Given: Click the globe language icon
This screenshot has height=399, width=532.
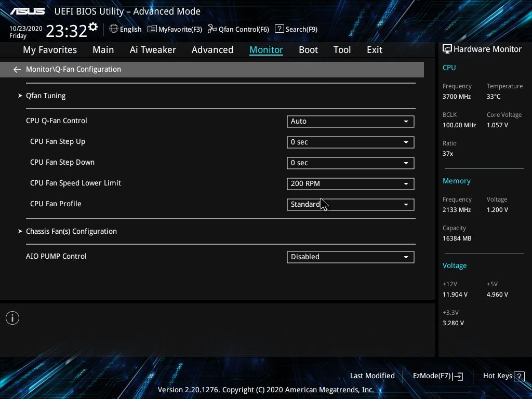Looking at the screenshot, I should pyautogui.click(x=114, y=29).
